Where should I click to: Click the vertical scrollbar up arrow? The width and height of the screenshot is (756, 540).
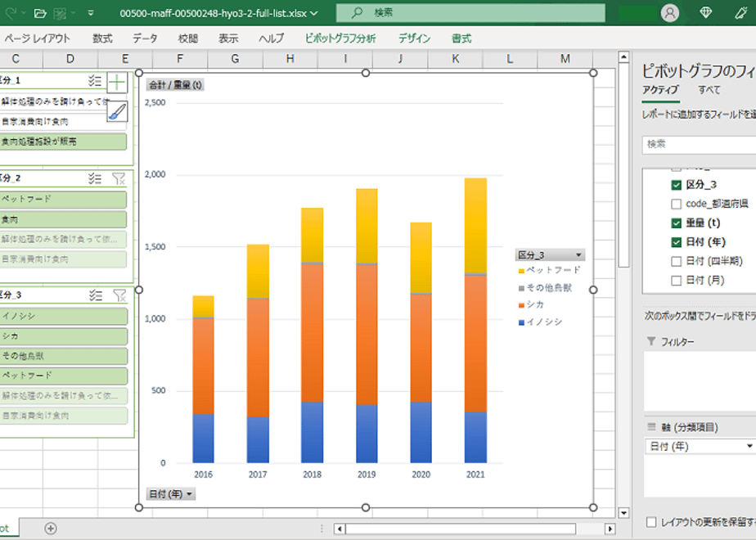tap(623, 57)
